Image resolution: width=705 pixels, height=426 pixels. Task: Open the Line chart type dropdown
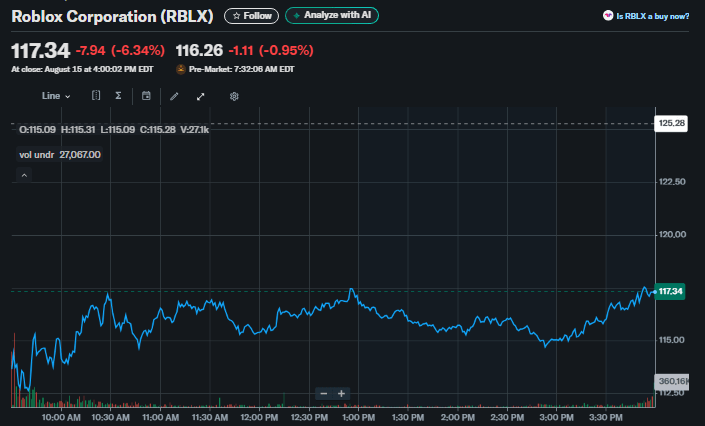click(x=56, y=96)
